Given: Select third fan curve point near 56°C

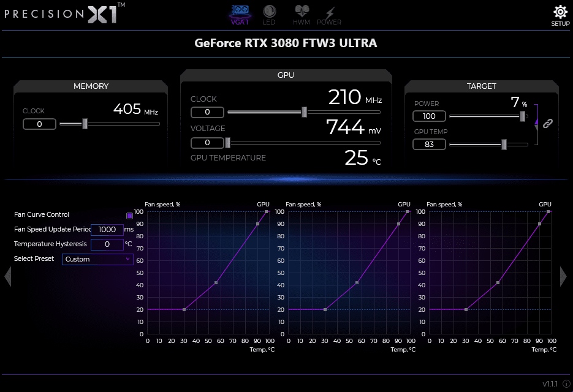Looking at the screenshot, I should 498,283.
